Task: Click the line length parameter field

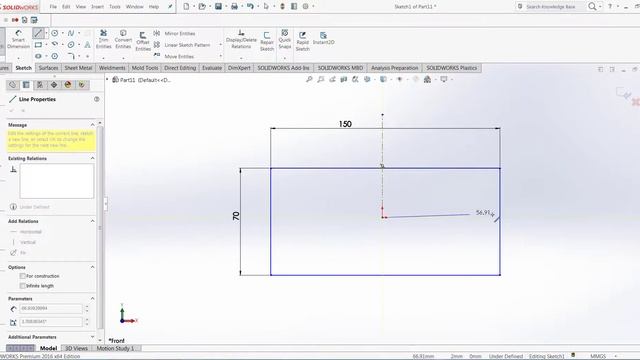Action: [x=51, y=309]
